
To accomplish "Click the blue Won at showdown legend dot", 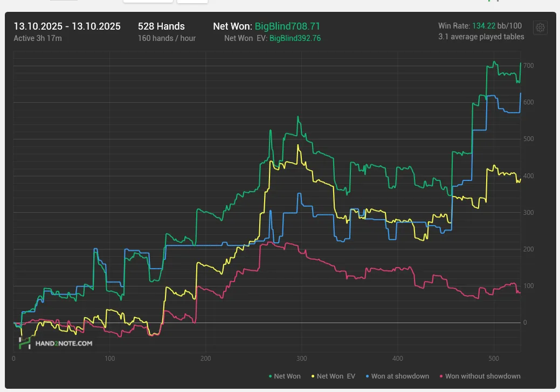I will 367,376.
